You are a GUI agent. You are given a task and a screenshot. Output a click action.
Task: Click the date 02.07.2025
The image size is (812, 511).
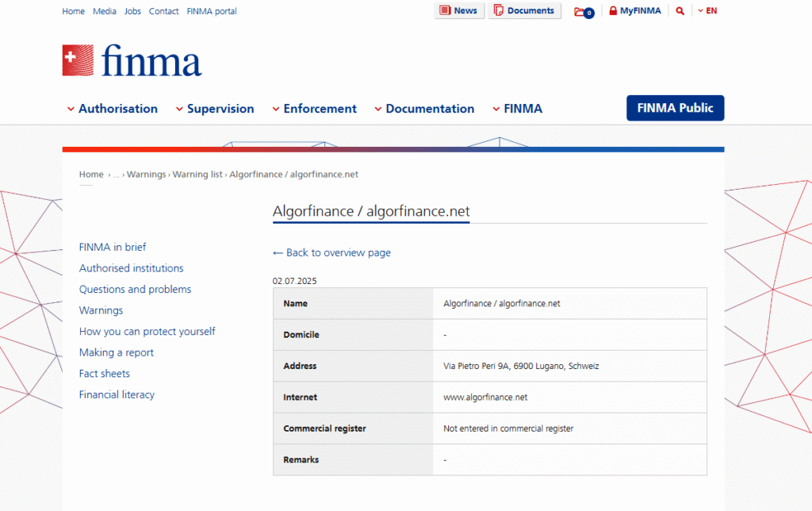pyautogui.click(x=295, y=281)
